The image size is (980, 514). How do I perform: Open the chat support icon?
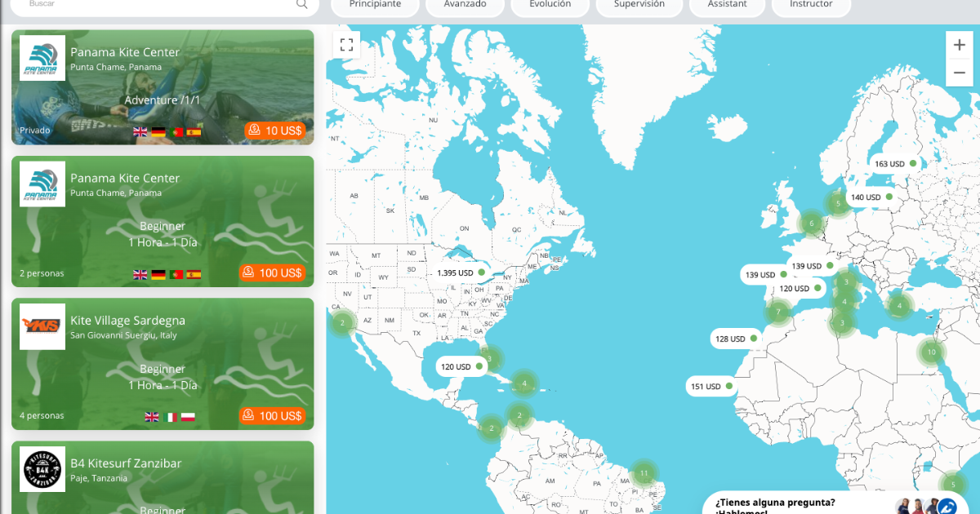tap(947, 506)
